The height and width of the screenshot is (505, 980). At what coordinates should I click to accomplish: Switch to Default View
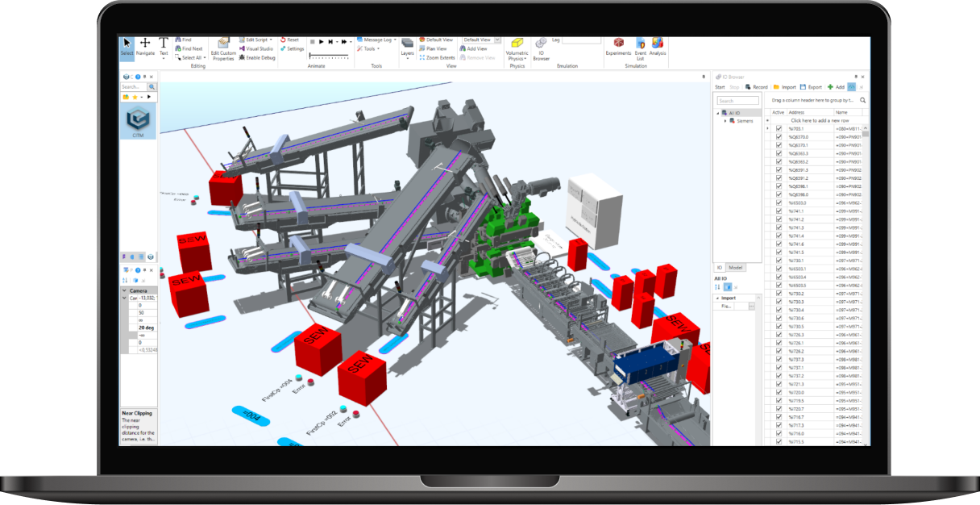(x=436, y=40)
